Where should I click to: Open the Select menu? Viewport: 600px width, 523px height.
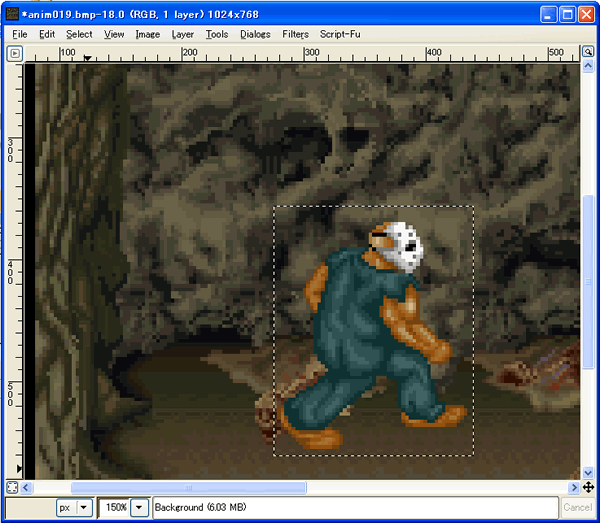click(x=79, y=34)
